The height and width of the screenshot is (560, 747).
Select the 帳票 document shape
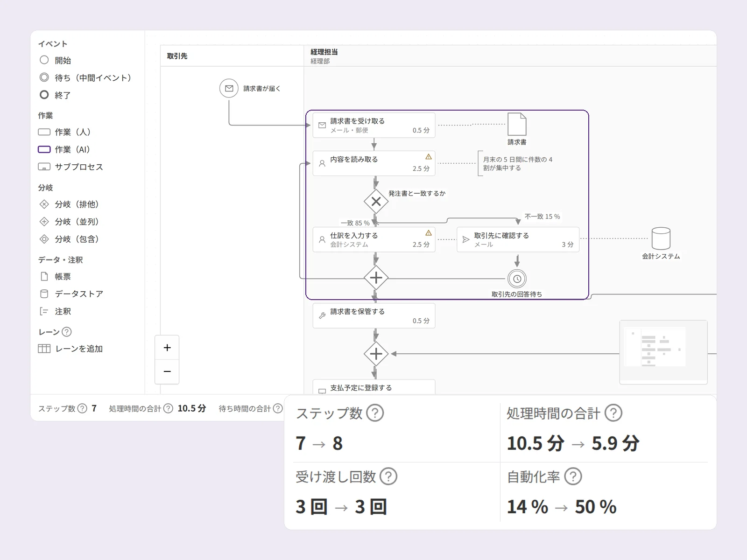55,276
